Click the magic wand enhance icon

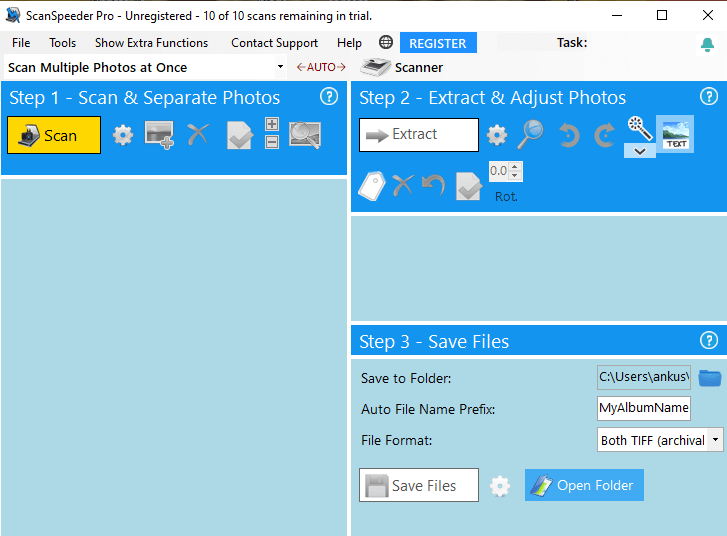pos(640,128)
